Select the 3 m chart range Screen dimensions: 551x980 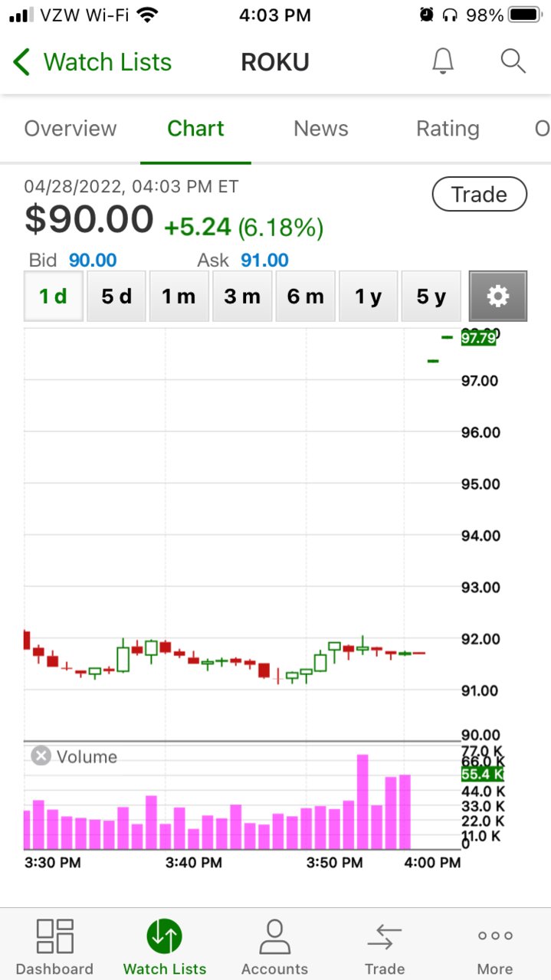242,296
